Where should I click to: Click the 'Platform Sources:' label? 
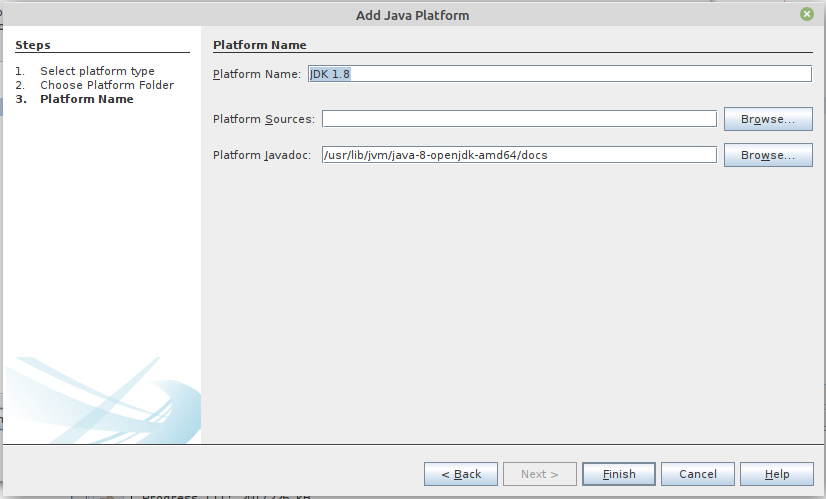pyautogui.click(x=264, y=119)
